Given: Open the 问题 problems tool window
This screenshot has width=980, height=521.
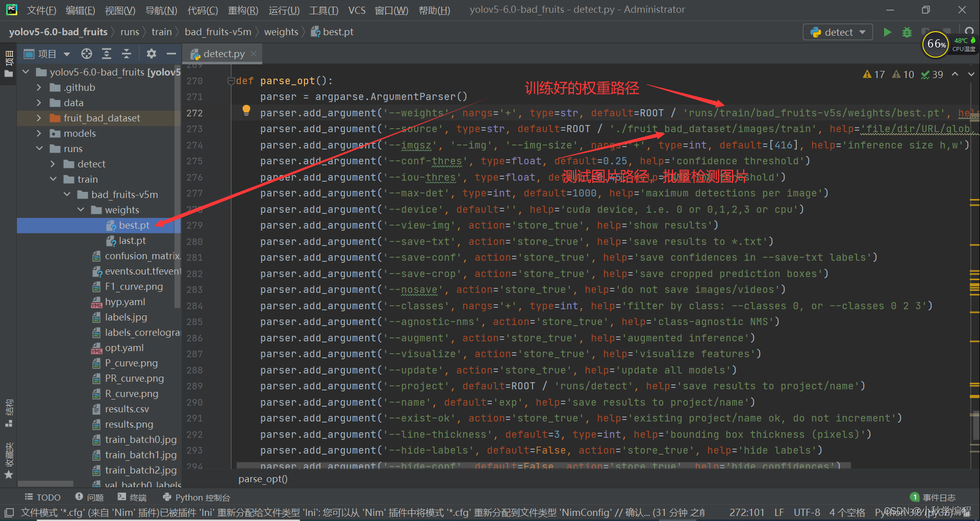Looking at the screenshot, I should pyautogui.click(x=89, y=497).
